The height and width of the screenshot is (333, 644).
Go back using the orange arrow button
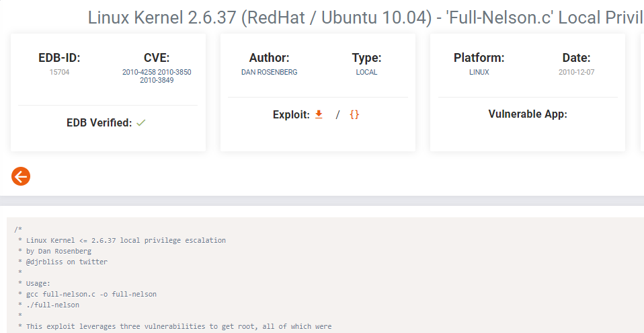click(21, 176)
